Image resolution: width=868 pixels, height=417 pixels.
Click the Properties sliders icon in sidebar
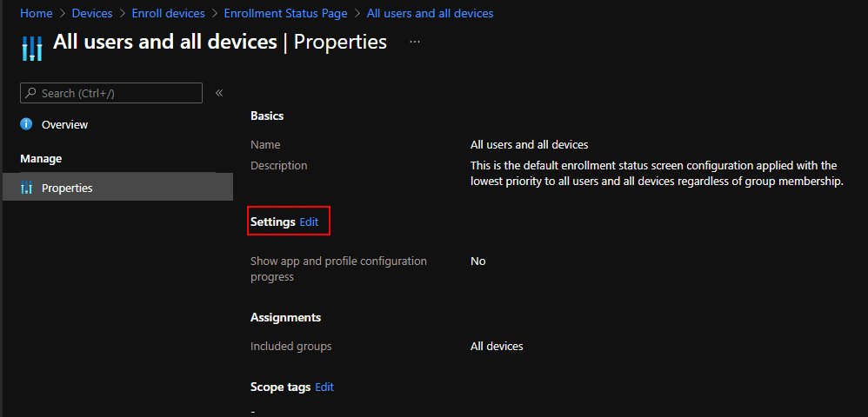coord(26,189)
